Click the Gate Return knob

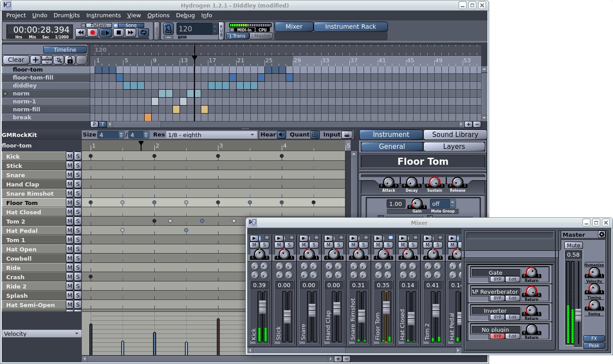[x=531, y=272]
